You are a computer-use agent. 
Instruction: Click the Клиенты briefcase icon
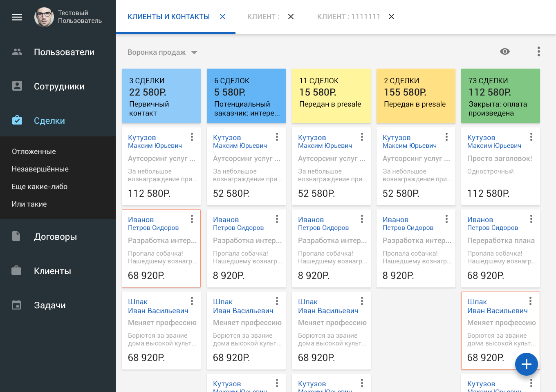(16, 271)
